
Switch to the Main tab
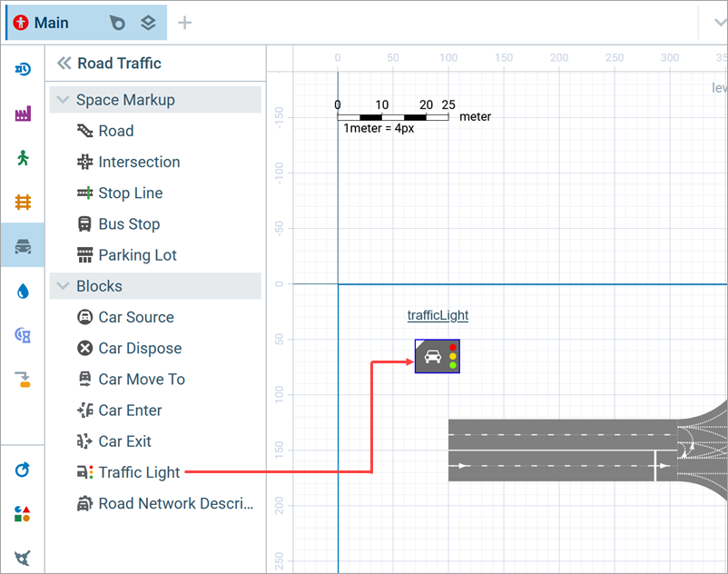[x=52, y=23]
